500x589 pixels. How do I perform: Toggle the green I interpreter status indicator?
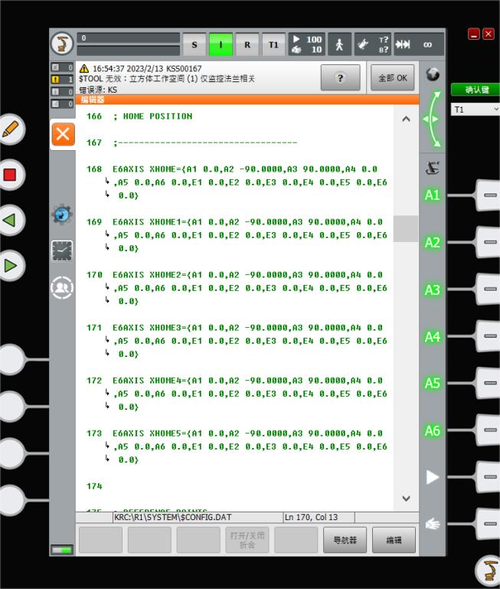pyautogui.click(x=221, y=44)
